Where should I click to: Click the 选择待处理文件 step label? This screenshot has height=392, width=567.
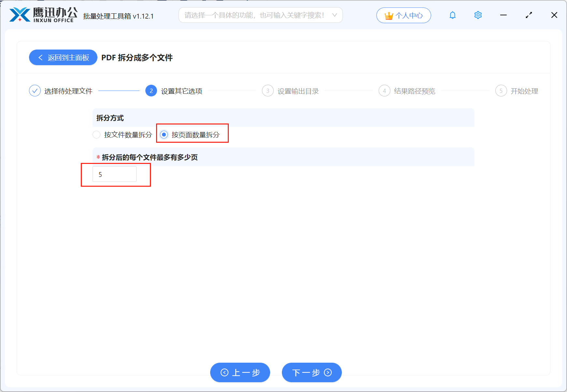[x=68, y=91]
